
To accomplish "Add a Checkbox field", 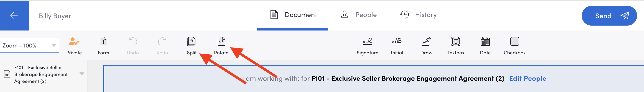I will pos(515,41).
